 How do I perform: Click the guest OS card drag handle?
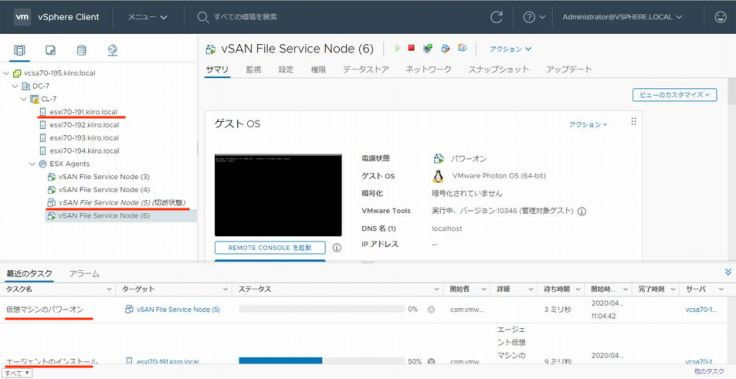634,122
